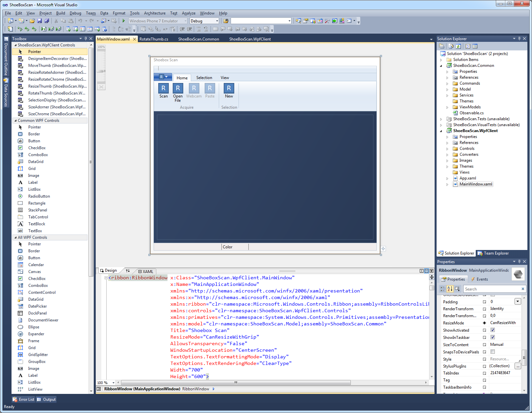Select the RadioButton control in Toolbox
The width and height of the screenshot is (532, 413).
[x=39, y=196]
